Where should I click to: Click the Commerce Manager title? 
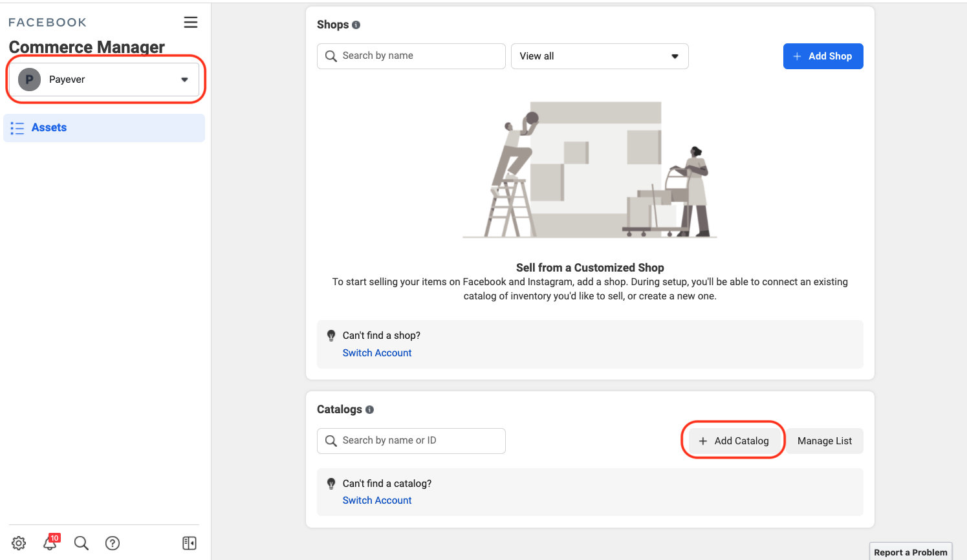coord(87,47)
